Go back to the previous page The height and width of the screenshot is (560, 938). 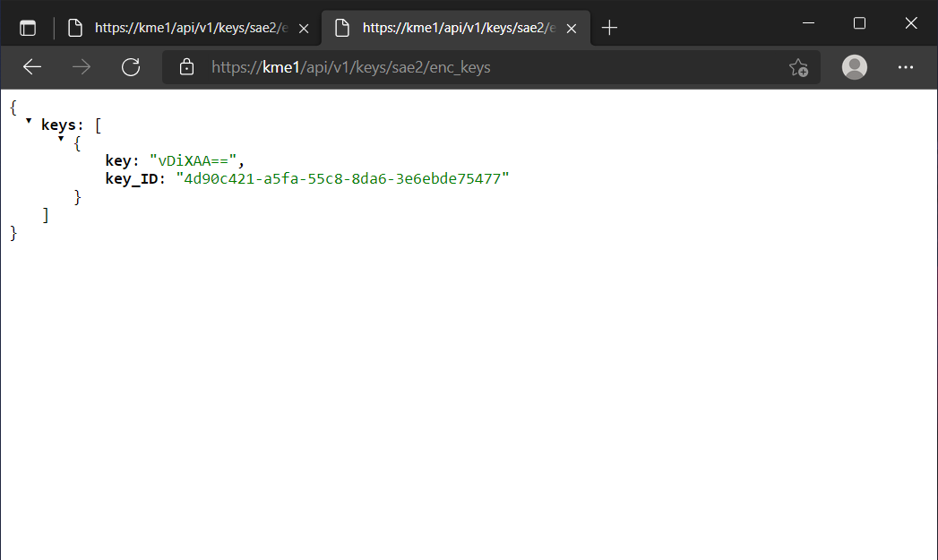32,67
